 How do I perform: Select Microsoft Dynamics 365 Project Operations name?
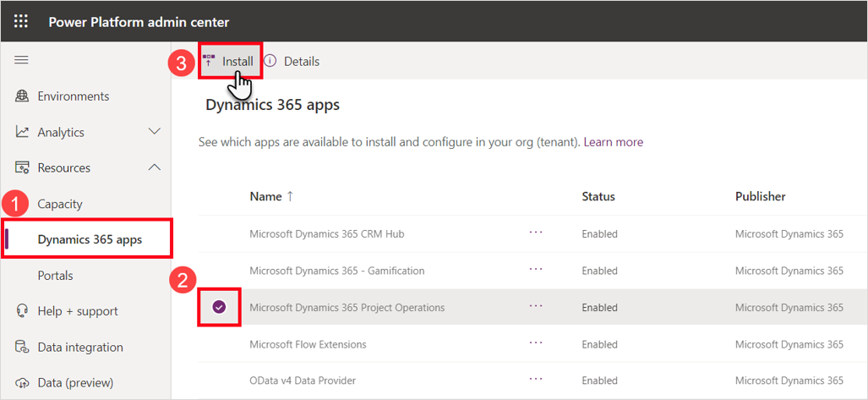(x=347, y=308)
